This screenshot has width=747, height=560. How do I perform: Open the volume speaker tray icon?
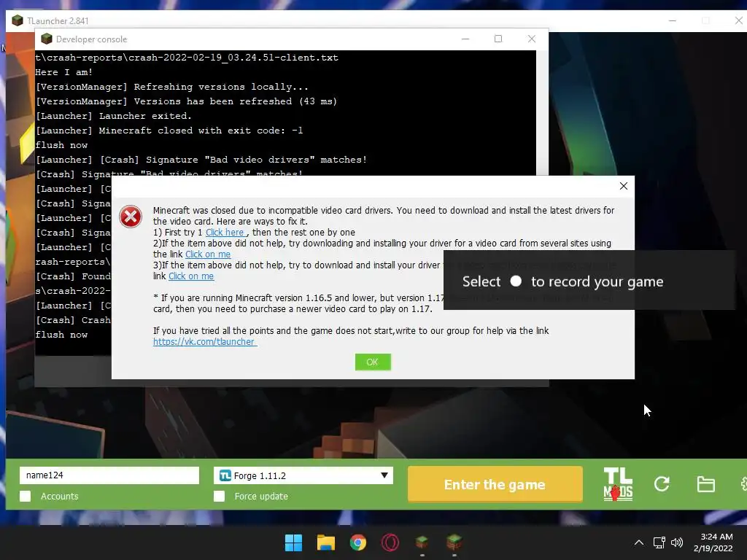(676, 542)
